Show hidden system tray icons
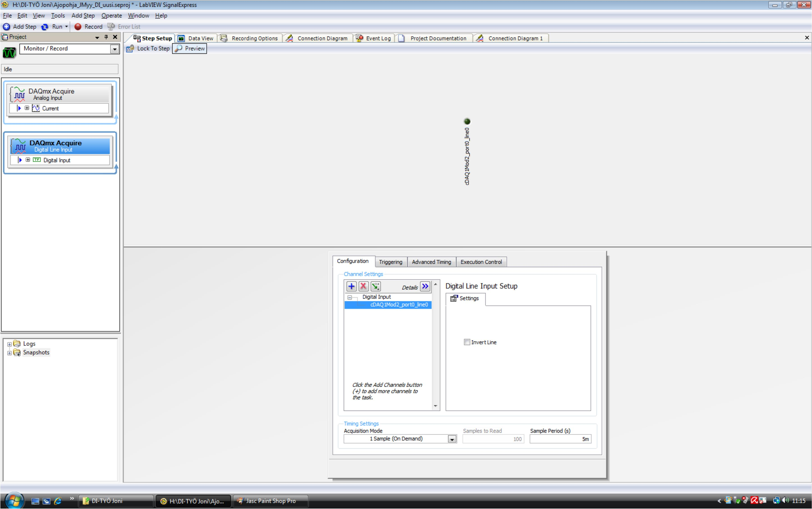 (719, 501)
